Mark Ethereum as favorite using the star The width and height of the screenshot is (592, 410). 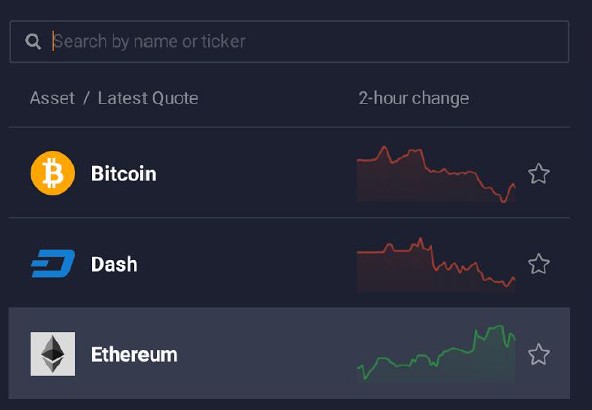click(539, 354)
